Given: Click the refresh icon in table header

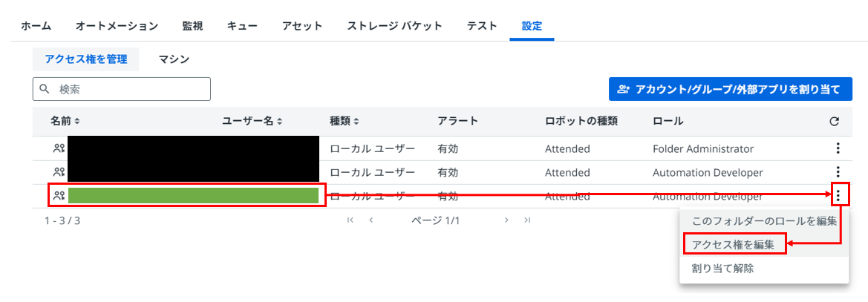Looking at the screenshot, I should coord(834,121).
